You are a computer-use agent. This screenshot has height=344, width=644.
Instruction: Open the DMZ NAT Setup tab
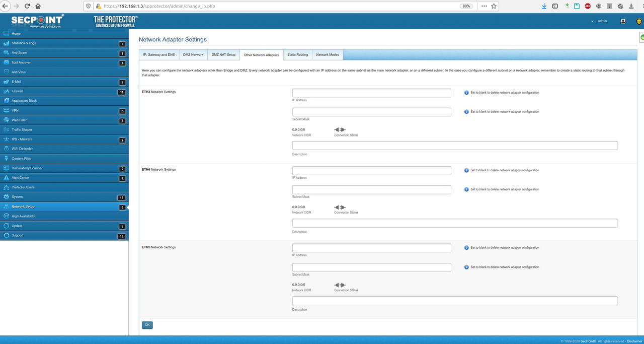tap(223, 54)
